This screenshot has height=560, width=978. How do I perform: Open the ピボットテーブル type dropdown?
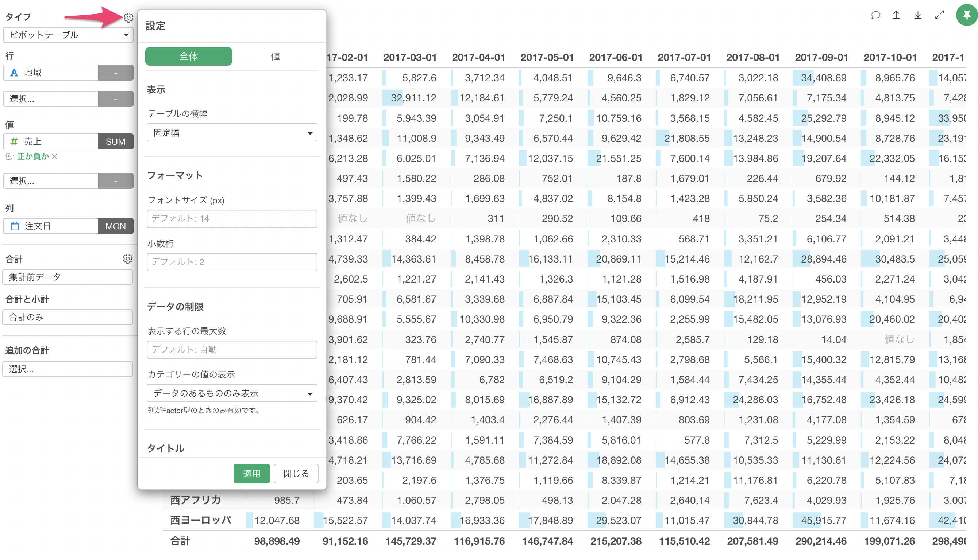68,35
